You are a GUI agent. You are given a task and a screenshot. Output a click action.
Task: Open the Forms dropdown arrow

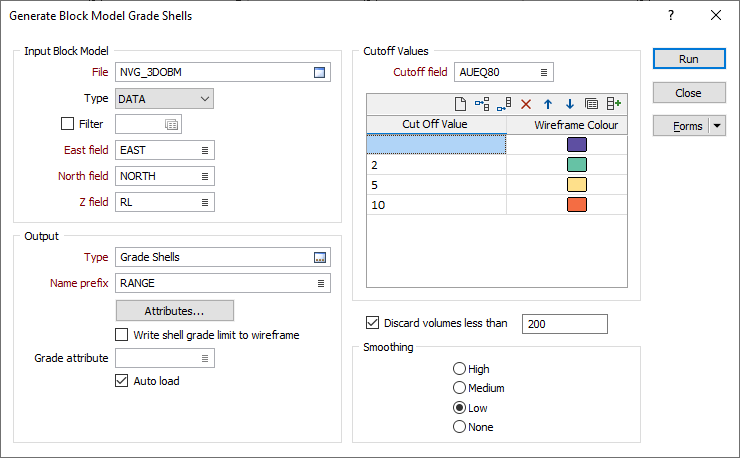tap(717, 126)
